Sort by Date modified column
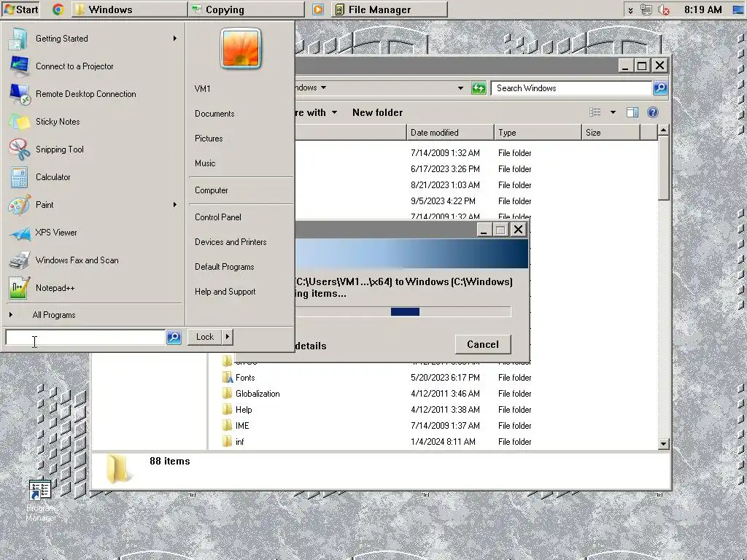Viewport: 747px width, 560px height. click(x=450, y=133)
